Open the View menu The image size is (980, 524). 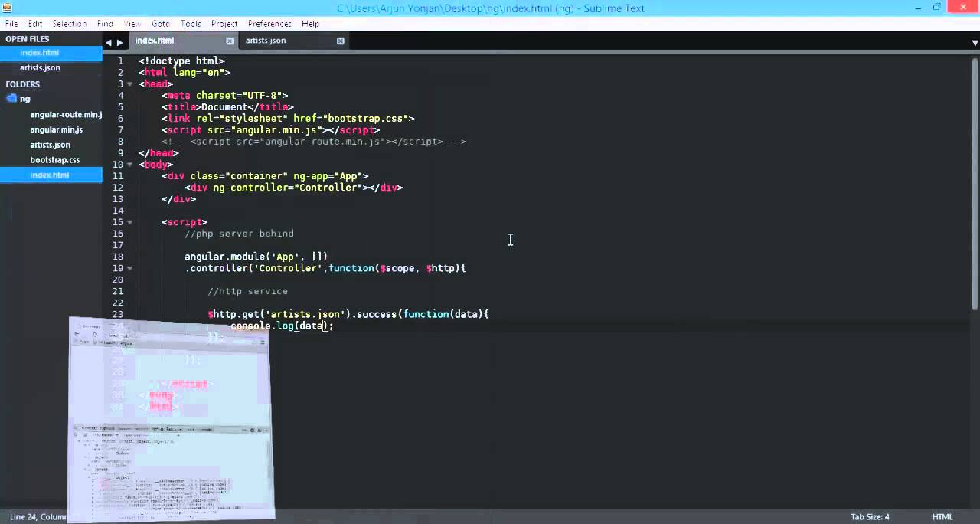(x=132, y=24)
